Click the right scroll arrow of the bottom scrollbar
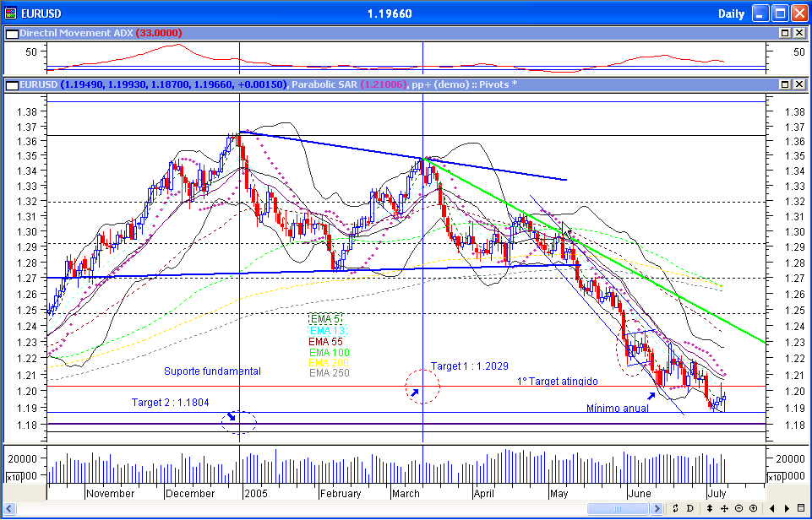This screenshot has height=520, width=812. 658,508
